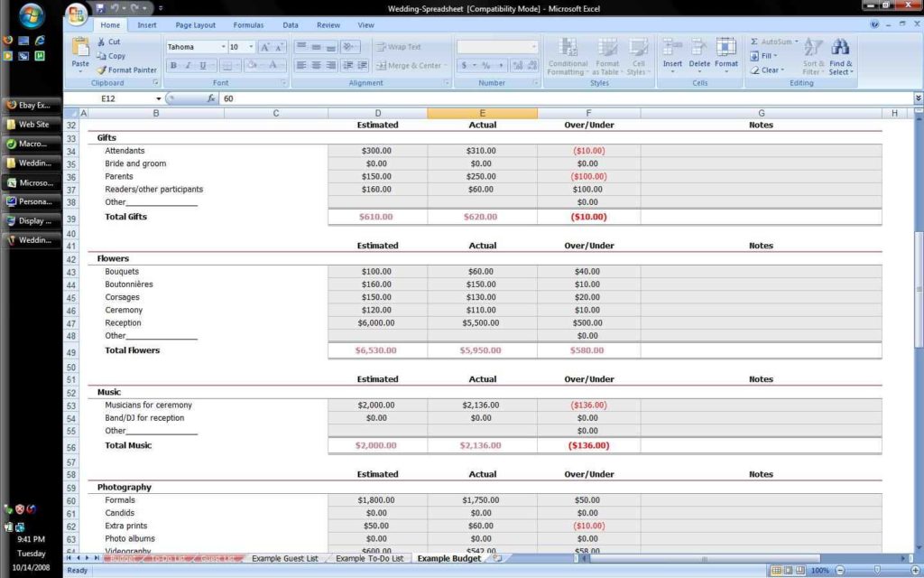Viewport: 924px width, 578px height.
Task: Open the font name dropdown showing Tahoma
Action: pyautogui.click(x=223, y=47)
